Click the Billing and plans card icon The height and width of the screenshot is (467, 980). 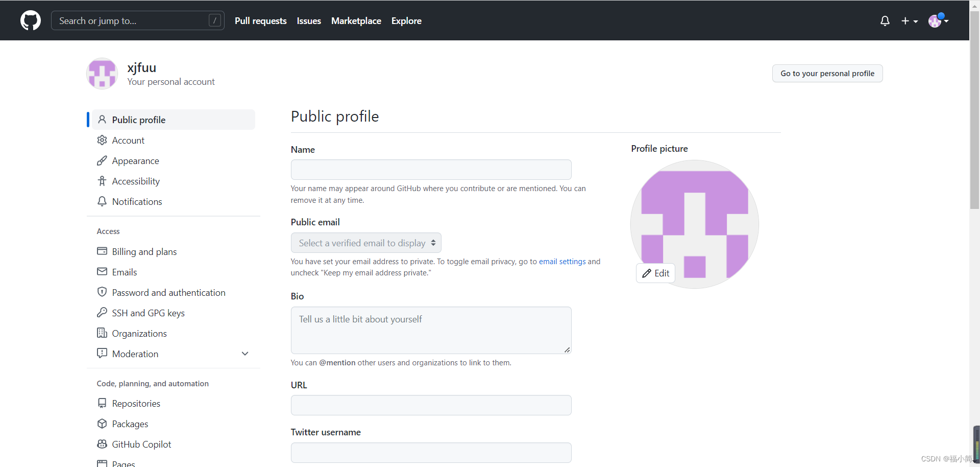[x=102, y=251]
